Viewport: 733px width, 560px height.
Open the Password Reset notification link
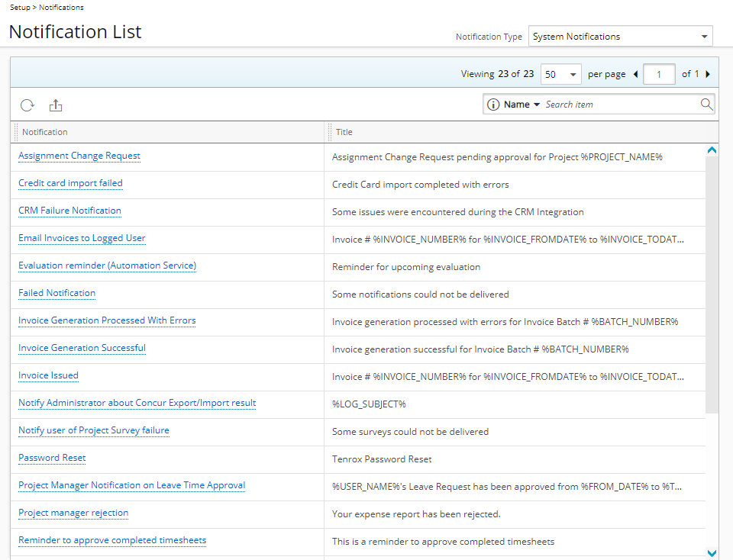coord(52,458)
